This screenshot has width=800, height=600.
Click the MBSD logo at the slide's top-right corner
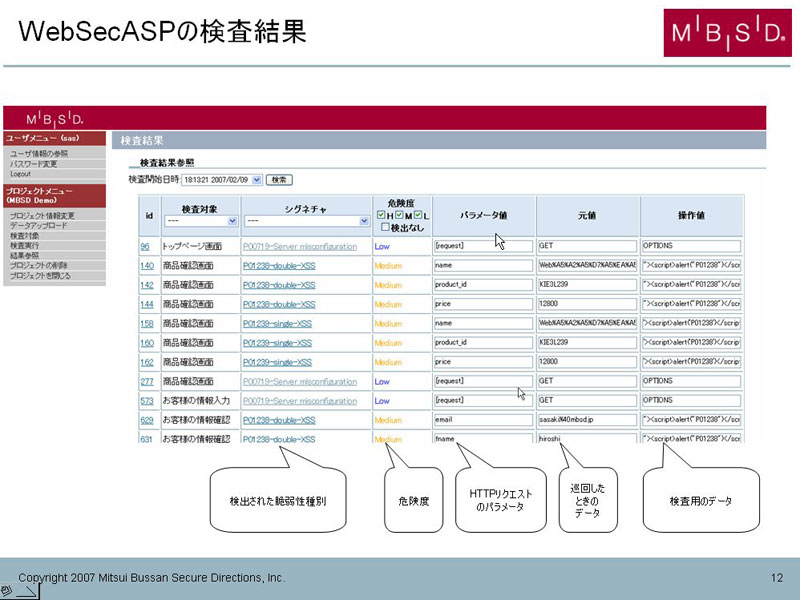pyautogui.click(x=728, y=33)
